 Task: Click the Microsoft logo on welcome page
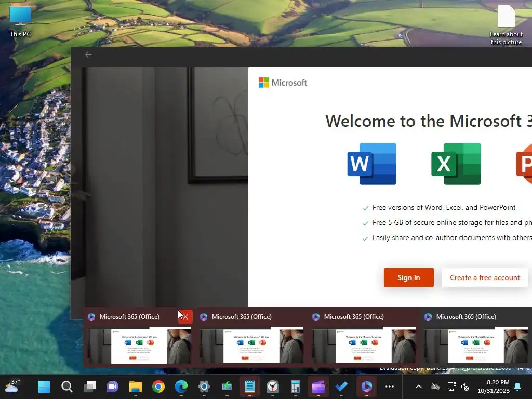pos(283,83)
